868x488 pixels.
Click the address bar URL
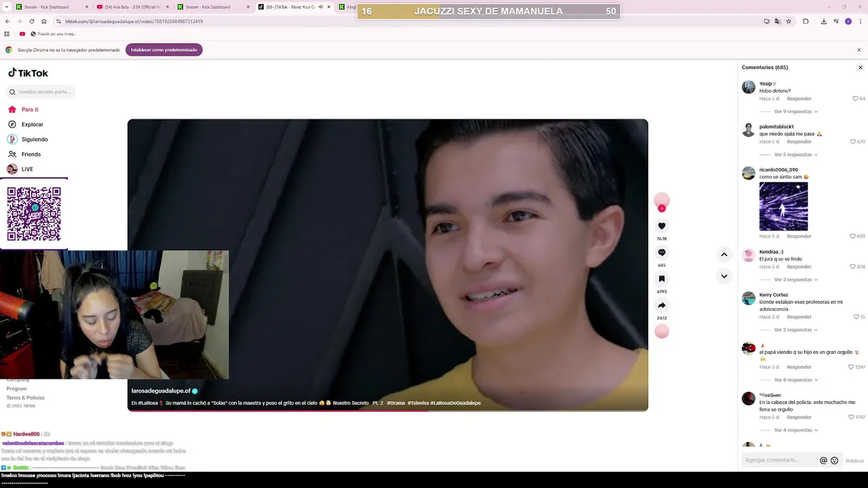click(134, 22)
